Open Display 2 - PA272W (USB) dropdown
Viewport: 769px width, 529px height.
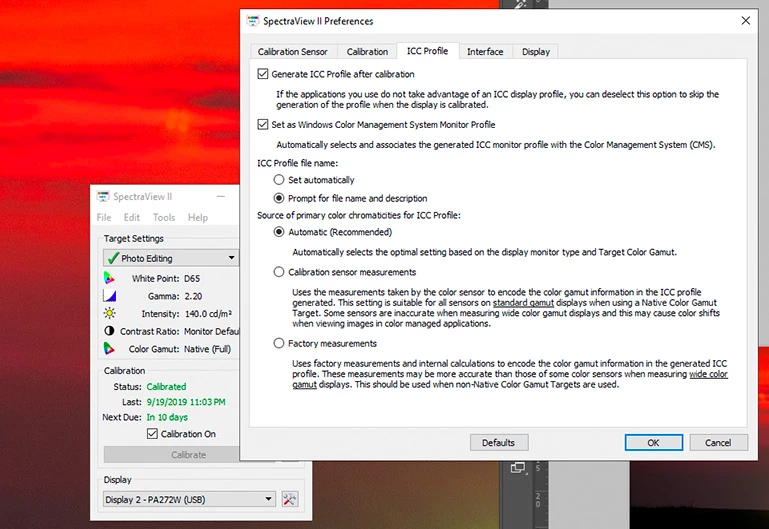coord(189,500)
